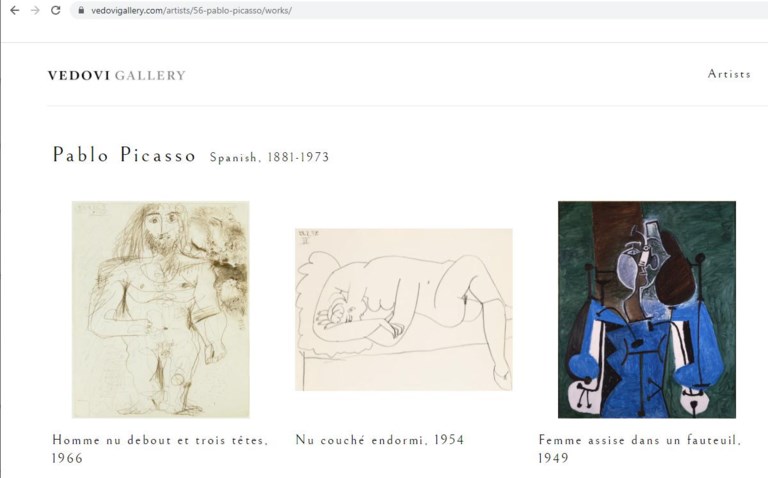The image size is (768, 478).
Task: Open Homme nu debout drawing thumbnail
Action: click(161, 310)
